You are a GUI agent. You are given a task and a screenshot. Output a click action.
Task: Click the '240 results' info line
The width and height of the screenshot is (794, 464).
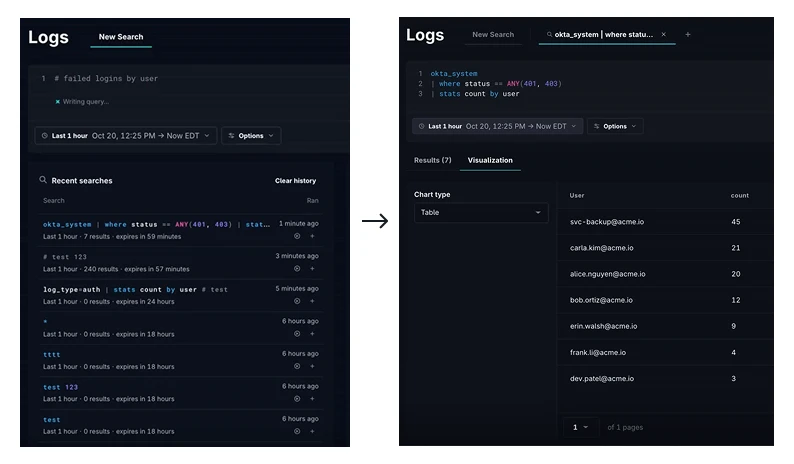tap(116, 269)
